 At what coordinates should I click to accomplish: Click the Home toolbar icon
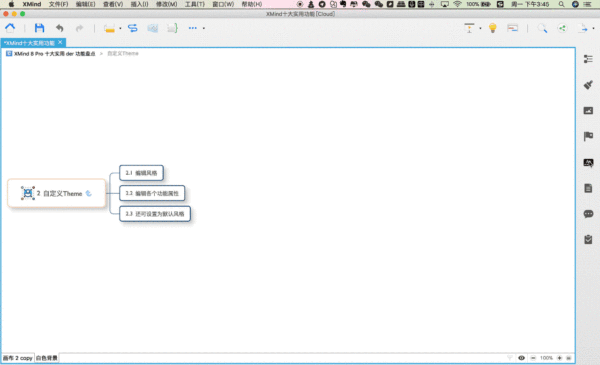point(10,28)
